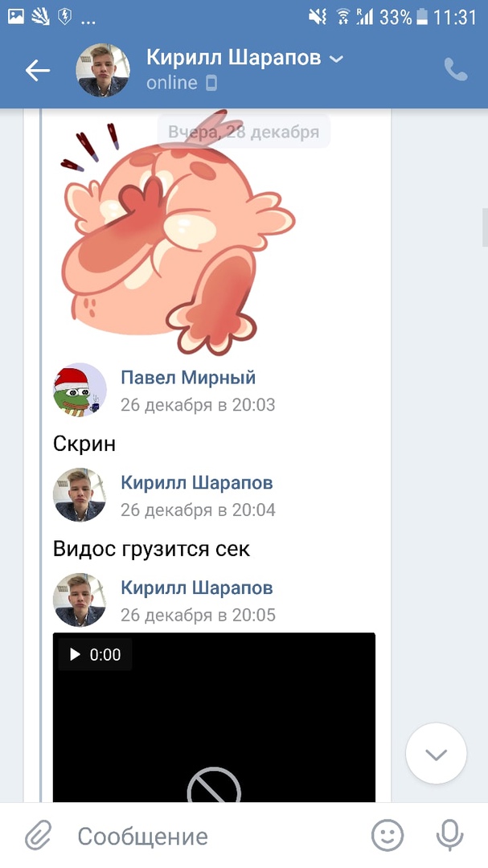The image size is (488, 868).
Task: Open the gallery notification icon in status bar
Action: point(15,17)
